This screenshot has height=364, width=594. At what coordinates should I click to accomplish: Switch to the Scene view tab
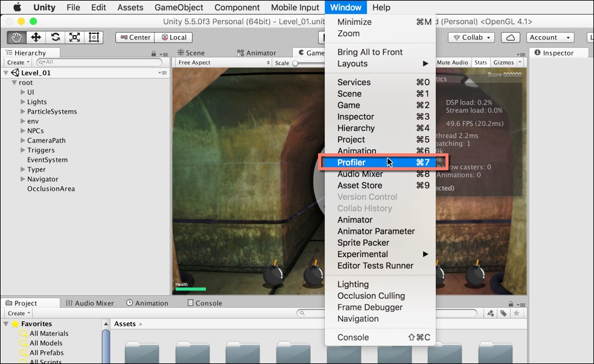191,53
